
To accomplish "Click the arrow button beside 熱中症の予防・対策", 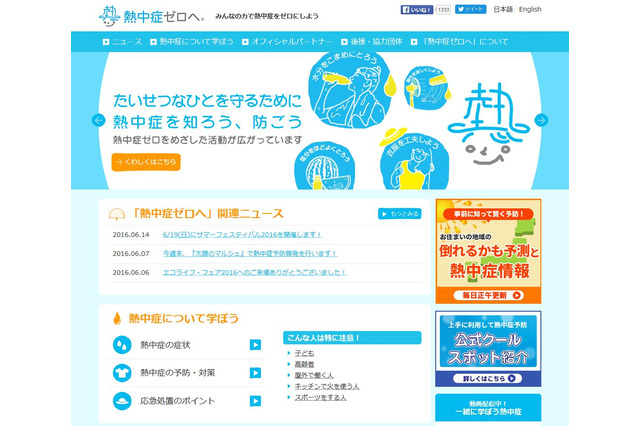I will click(256, 373).
